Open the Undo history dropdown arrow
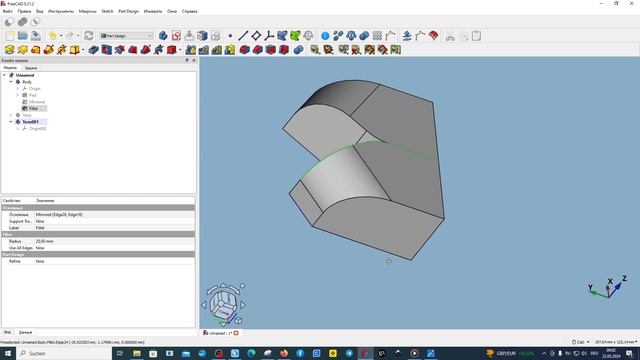This screenshot has height=360, width=640. tap(61, 36)
